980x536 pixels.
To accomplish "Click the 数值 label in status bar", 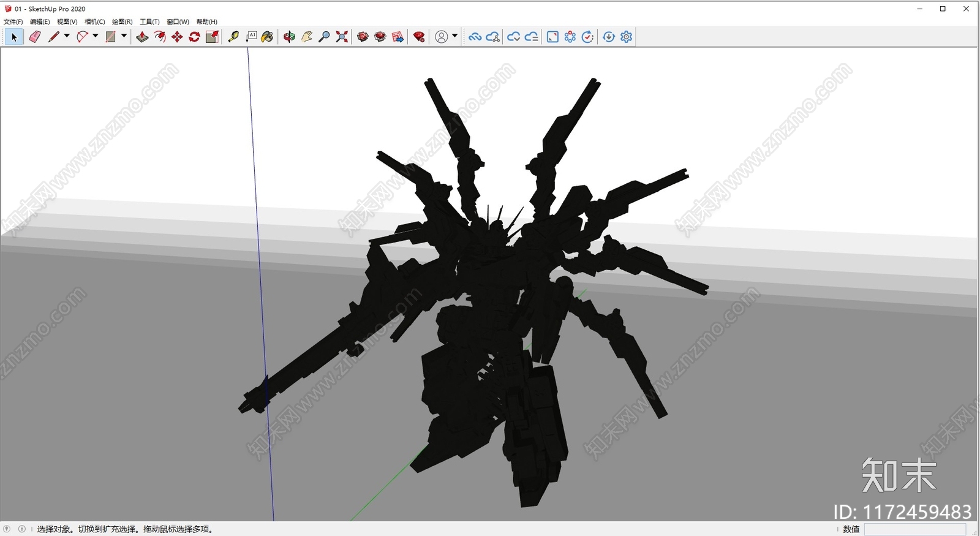I will tap(851, 529).
